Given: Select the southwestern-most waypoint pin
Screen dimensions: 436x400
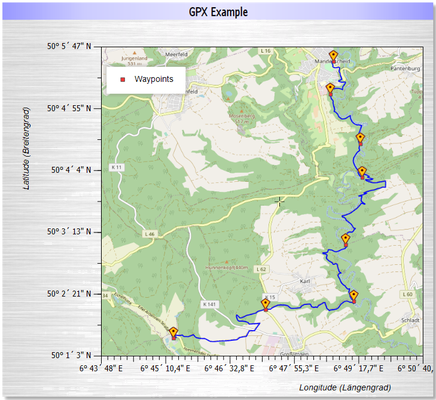Looking at the screenshot, I should pyautogui.click(x=173, y=333).
